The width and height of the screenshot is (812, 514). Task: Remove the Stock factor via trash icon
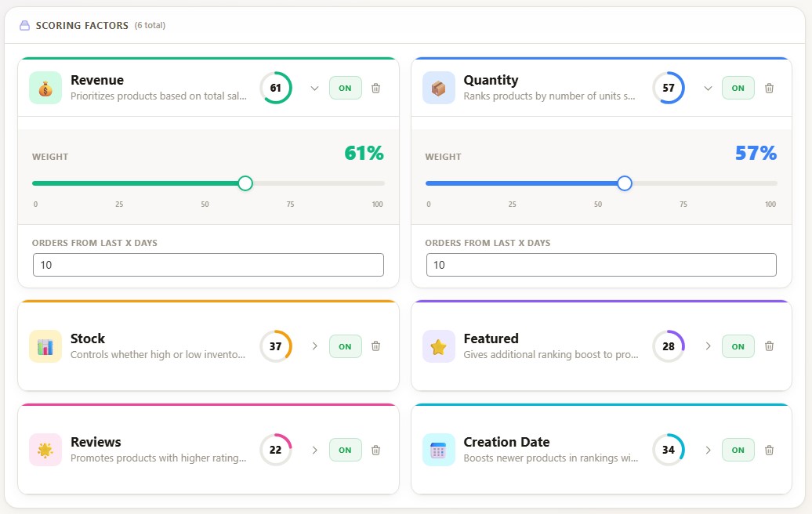click(375, 346)
